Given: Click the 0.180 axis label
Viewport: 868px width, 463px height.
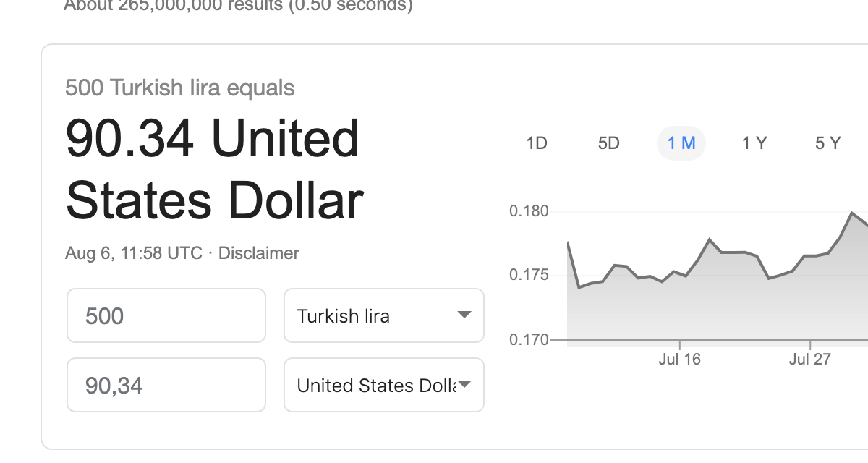Looking at the screenshot, I should 529,211.
